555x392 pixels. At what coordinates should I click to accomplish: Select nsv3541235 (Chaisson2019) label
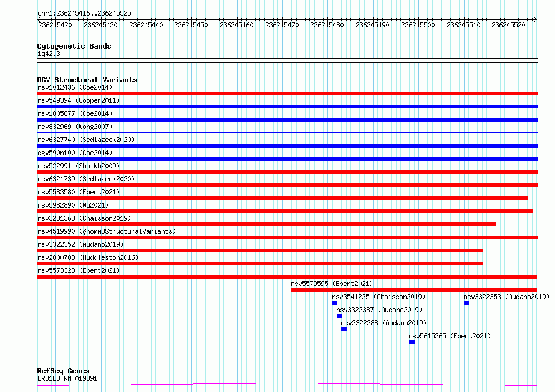[x=379, y=297]
